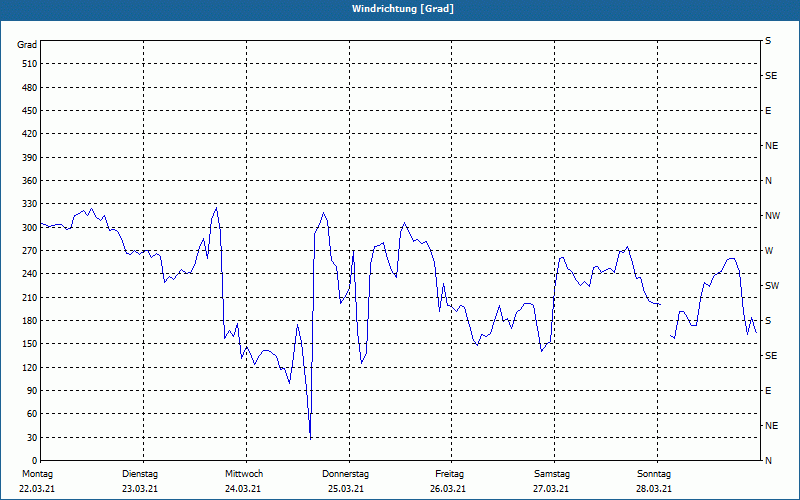This screenshot has width=800, height=500.
Task: Click the 'E' compass label beside 450
Action: pos(768,111)
